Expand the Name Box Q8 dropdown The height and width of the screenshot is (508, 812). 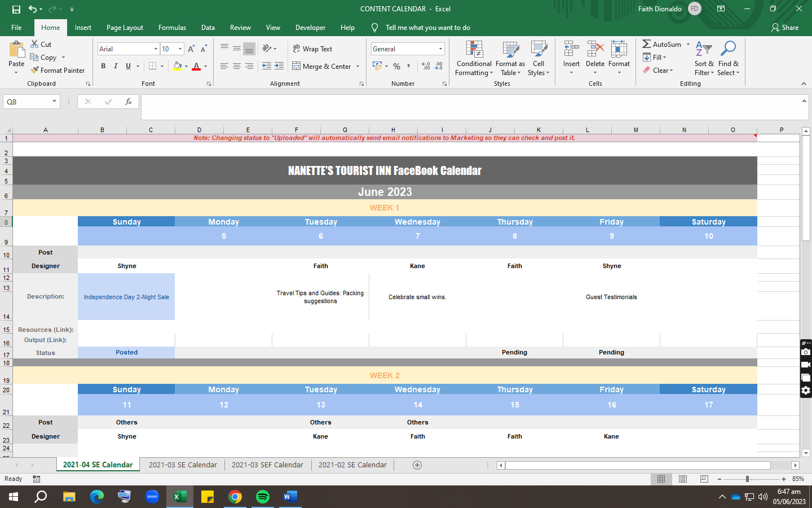click(x=54, y=102)
